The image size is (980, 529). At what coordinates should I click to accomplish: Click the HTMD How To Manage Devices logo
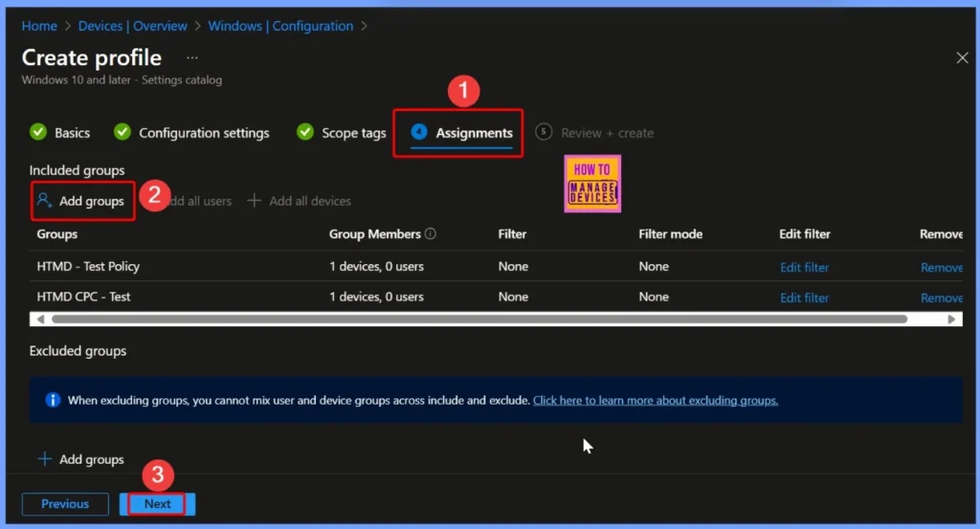(592, 183)
